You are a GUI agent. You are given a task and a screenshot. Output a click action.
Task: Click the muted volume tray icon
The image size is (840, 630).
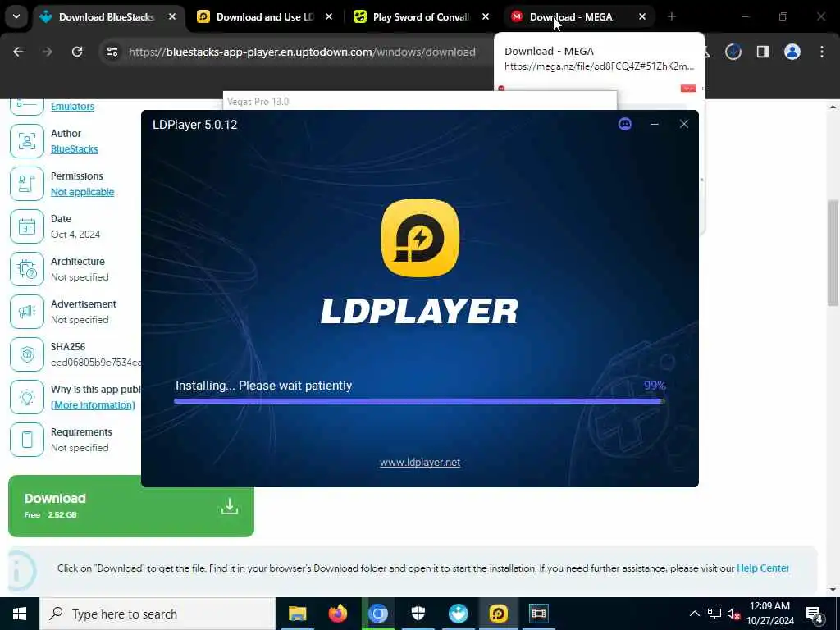click(x=733, y=614)
